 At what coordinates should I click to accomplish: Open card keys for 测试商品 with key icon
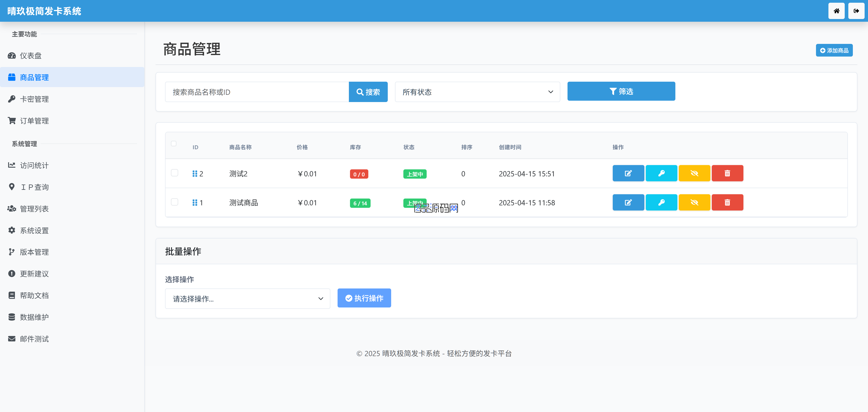[661, 202]
